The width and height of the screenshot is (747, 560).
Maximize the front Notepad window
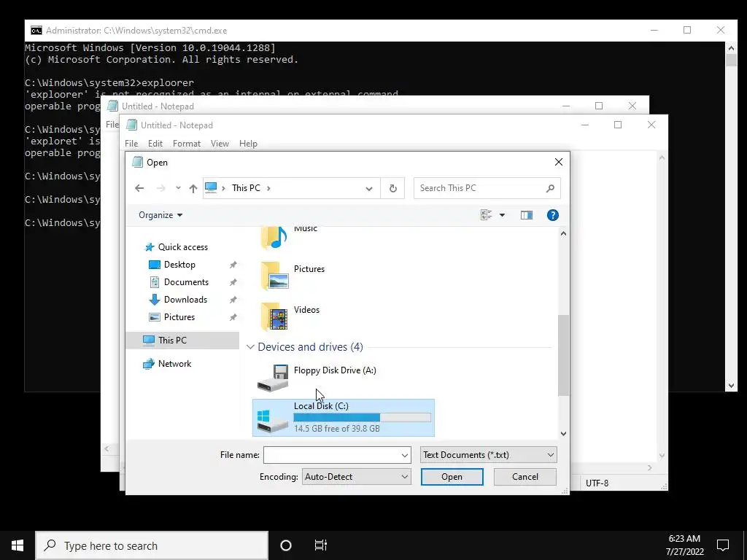(x=618, y=125)
